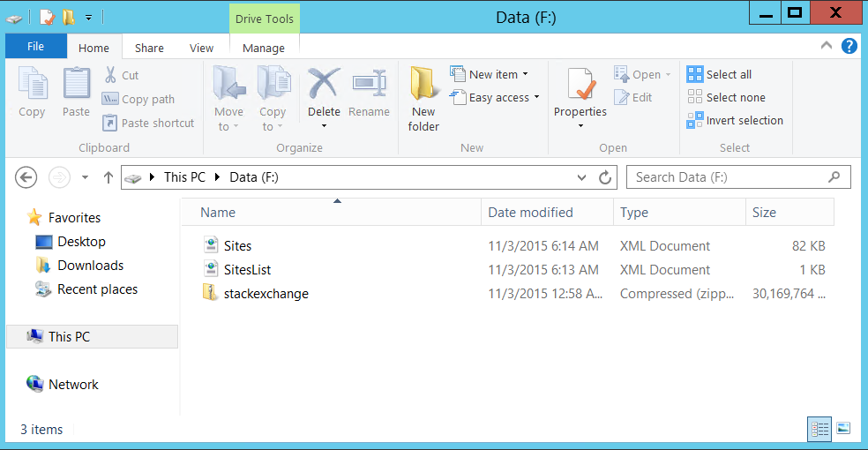
Task: Click quick access New folder icon in title bar
Action: coord(68,17)
